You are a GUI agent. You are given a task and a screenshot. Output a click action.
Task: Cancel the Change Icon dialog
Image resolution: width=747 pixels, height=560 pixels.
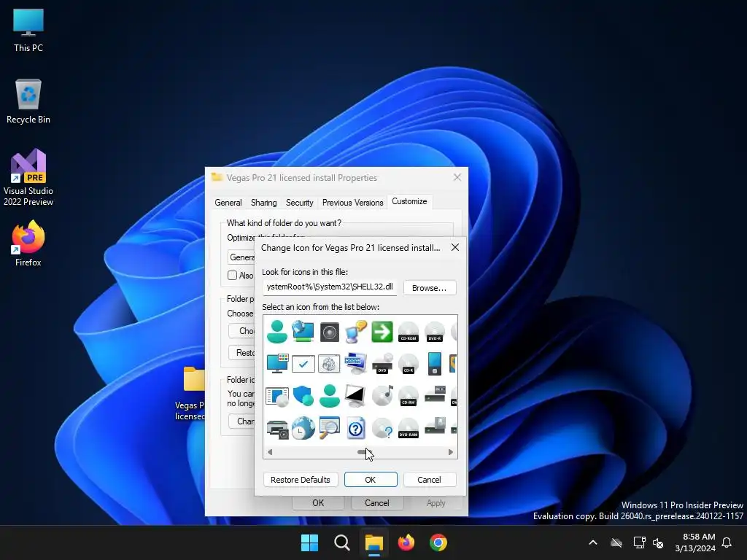[x=430, y=480]
